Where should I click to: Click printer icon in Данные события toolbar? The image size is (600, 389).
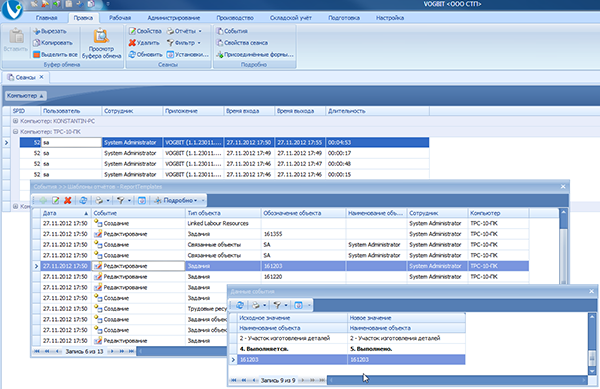pyautogui.click(x=256, y=305)
